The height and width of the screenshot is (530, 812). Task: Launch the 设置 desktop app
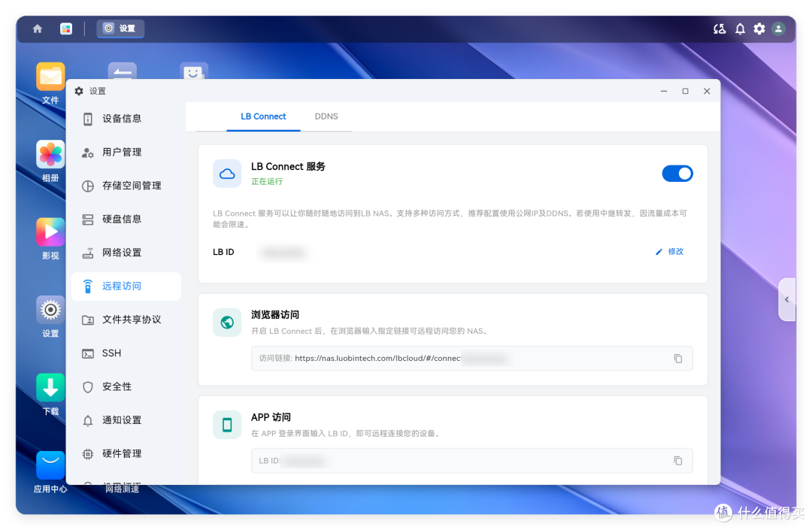50,316
